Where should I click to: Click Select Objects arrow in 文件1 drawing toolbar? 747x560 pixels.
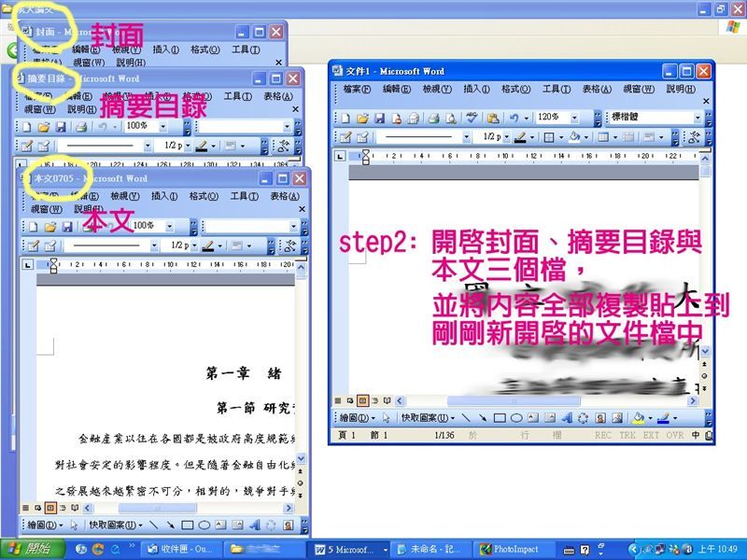pyautogui.click(x=387, y=418)
